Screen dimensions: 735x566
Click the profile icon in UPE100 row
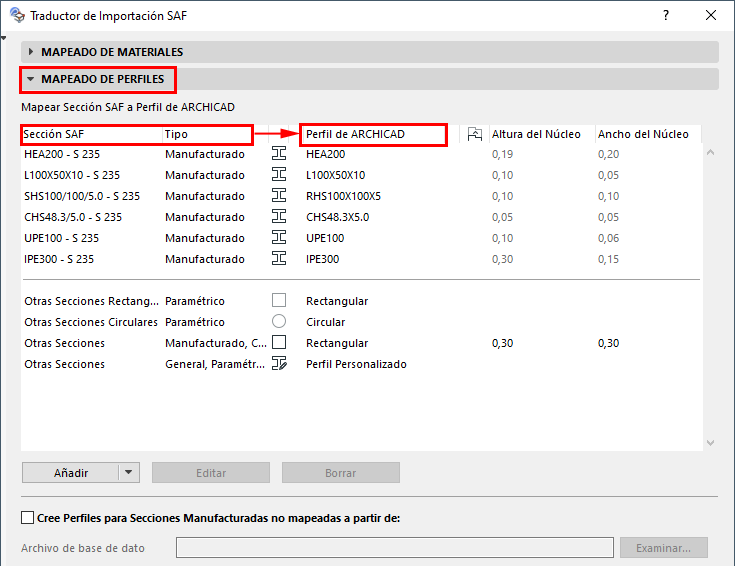(279, 238)
